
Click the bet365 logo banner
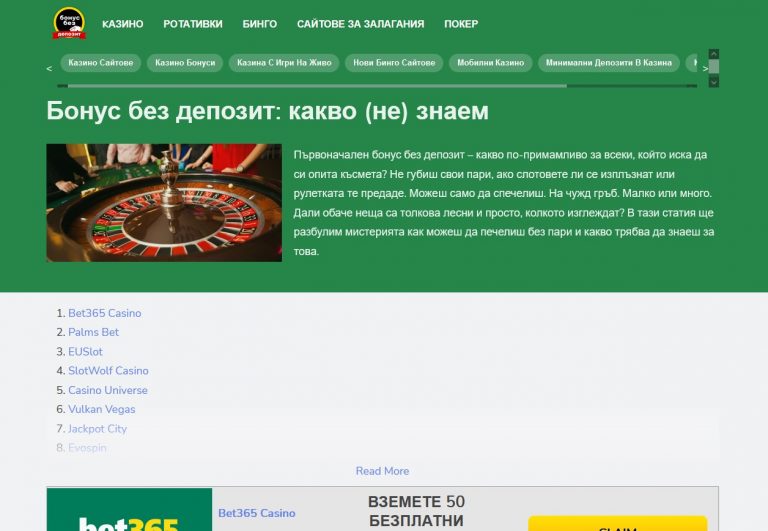tap(129, 510)
